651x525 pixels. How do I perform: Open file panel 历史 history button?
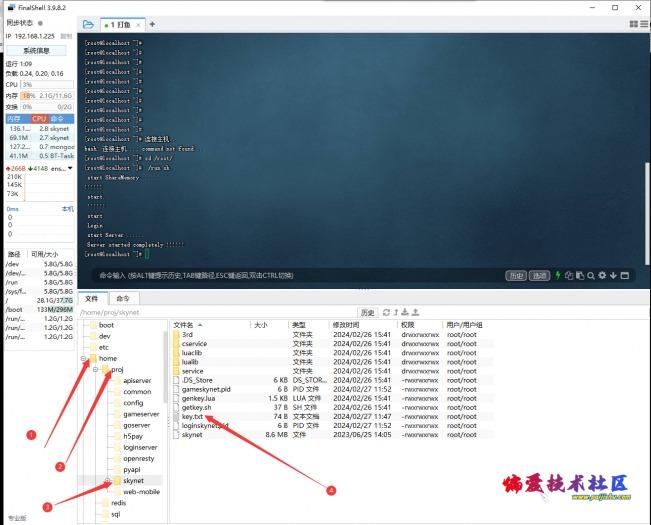point(367,313)
